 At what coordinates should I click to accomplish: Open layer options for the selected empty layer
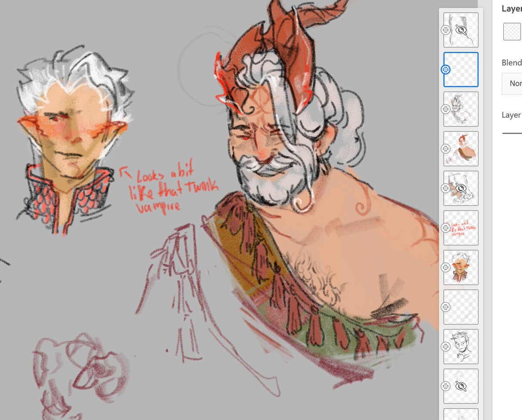click(x=445, y=69)
